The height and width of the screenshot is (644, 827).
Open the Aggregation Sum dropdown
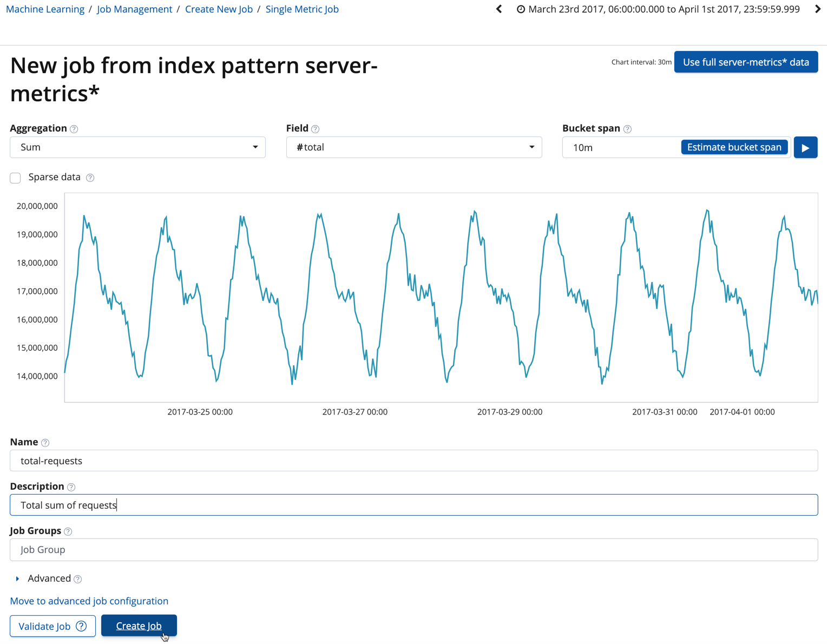(137, 147)
